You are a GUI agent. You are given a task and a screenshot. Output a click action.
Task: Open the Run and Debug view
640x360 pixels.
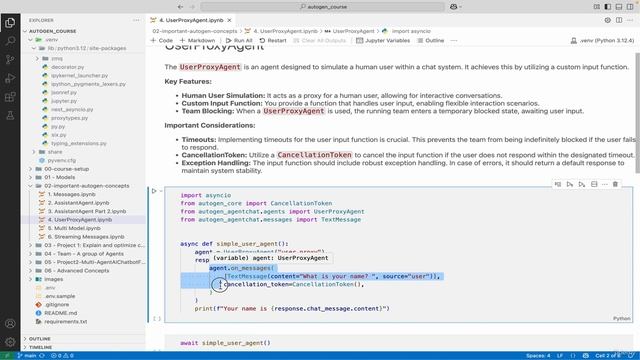coord(10,78)
